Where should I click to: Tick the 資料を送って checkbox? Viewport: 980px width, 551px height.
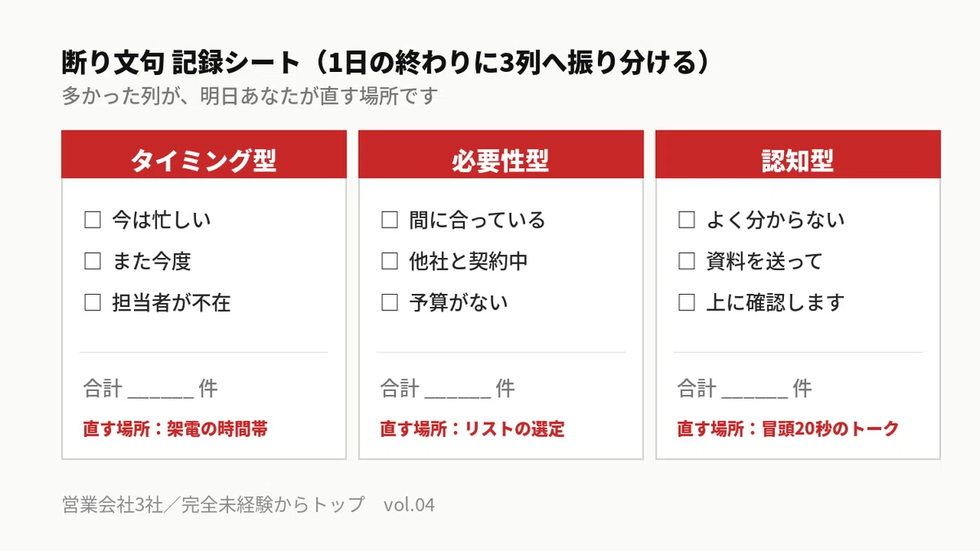687,261
